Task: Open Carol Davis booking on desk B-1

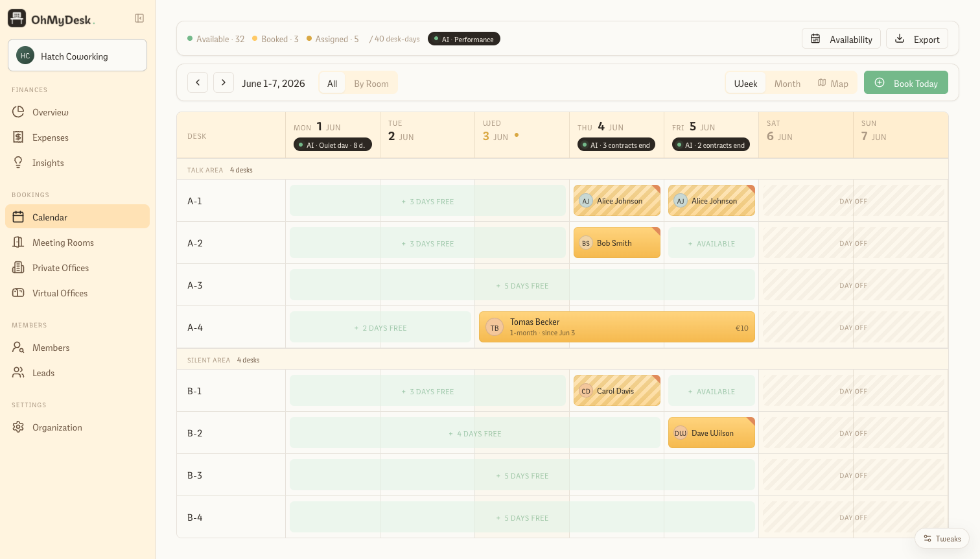Action: pos(617,390)
